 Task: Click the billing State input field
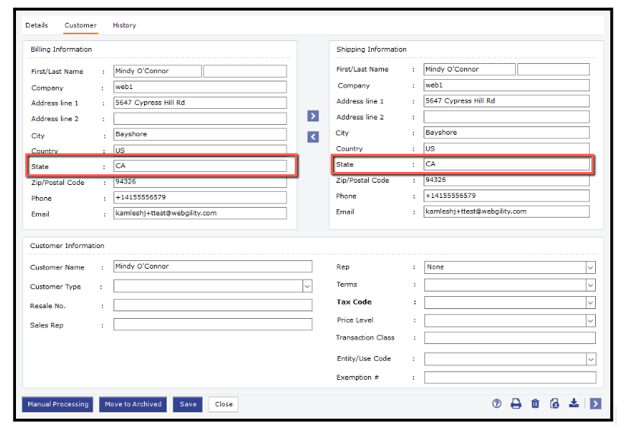click(x=200, y=166)
